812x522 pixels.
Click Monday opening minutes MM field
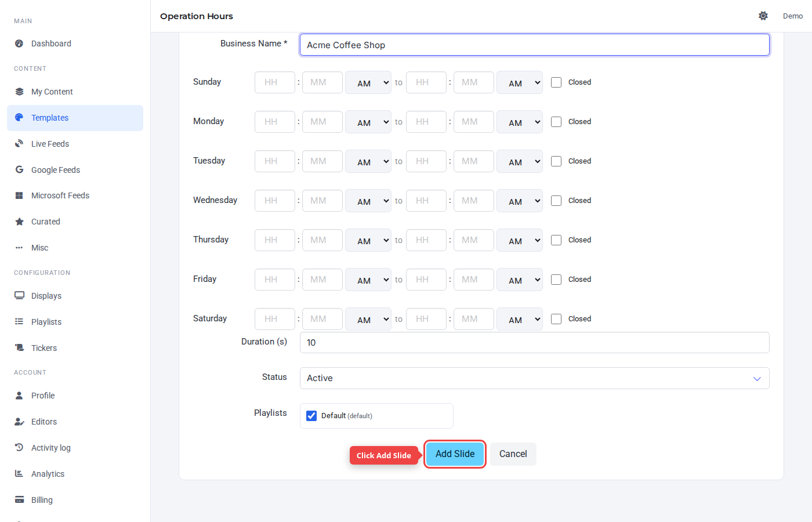322,122
